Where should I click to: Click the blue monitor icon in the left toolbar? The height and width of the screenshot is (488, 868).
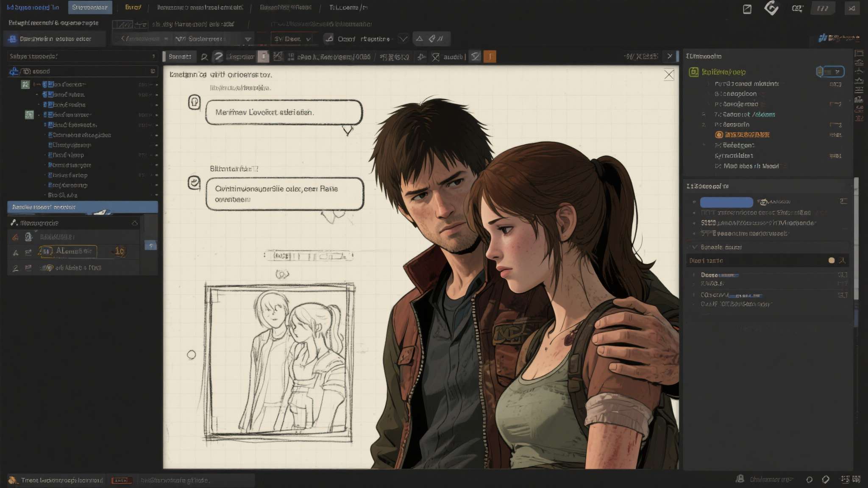point(12,39)
